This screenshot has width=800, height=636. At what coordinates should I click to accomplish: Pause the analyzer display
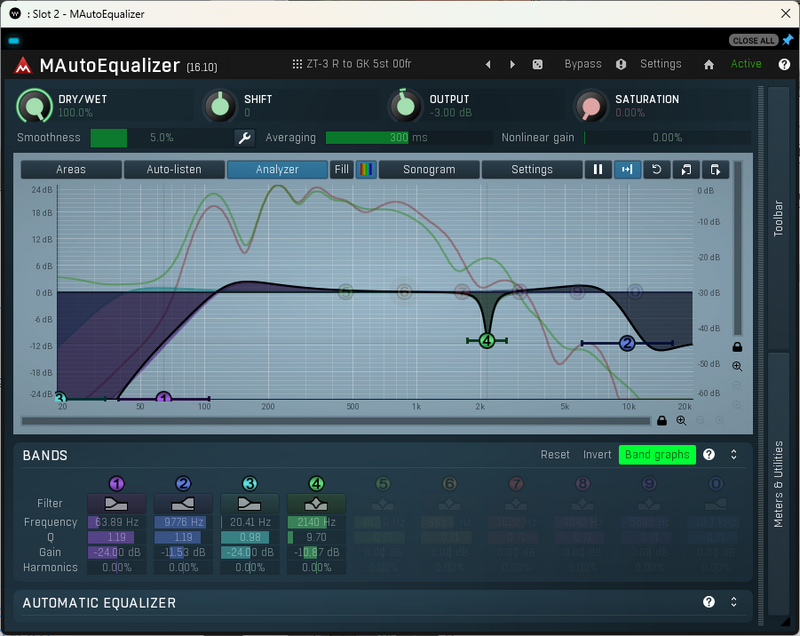pos(598,169)
